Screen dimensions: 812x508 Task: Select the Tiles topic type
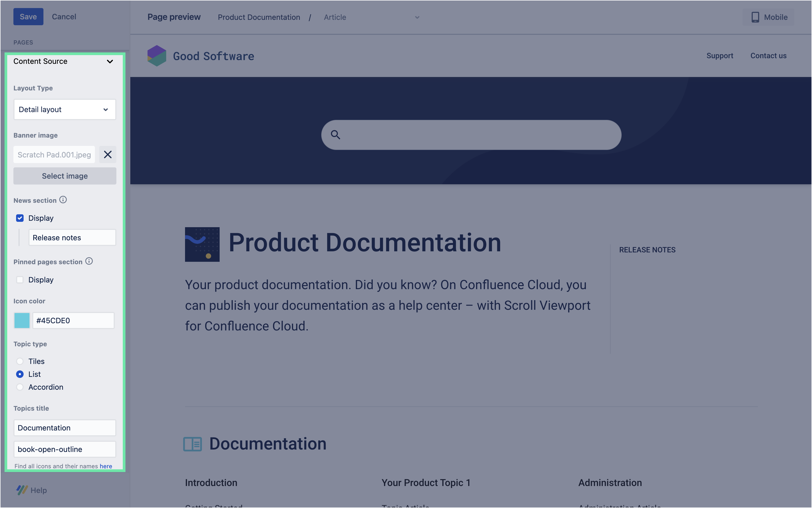pyautogui.click(x=20, y=361)
